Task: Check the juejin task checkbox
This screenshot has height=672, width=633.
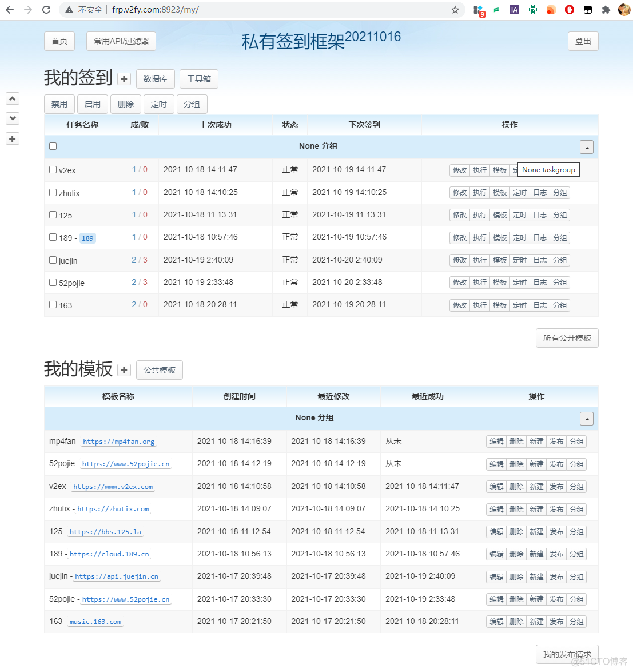Action: pos(53,260)
